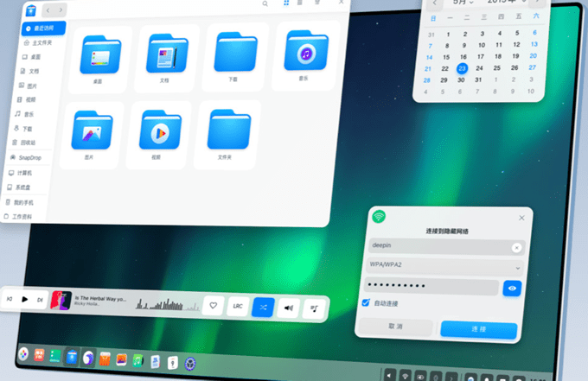The height and width of the screenshot is (381, 588).
Task: Go forward in the file manager
Action: (61, 10)
